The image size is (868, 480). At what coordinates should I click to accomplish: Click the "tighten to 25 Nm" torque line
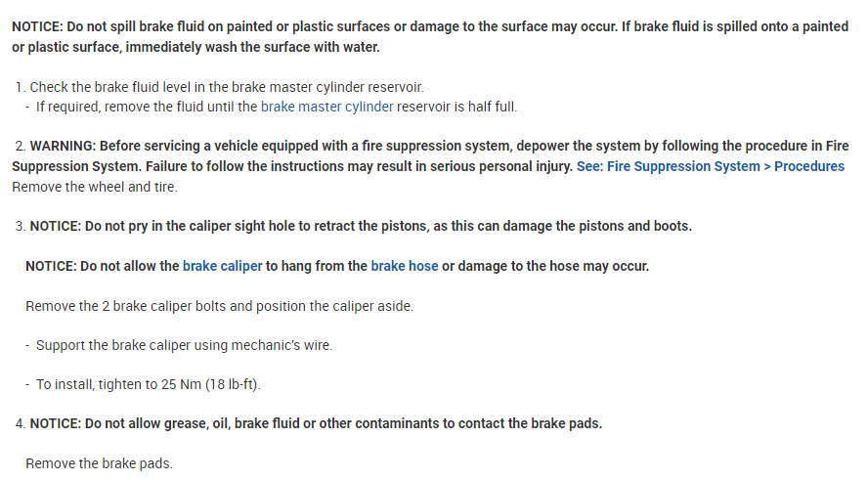pos(148,384)
